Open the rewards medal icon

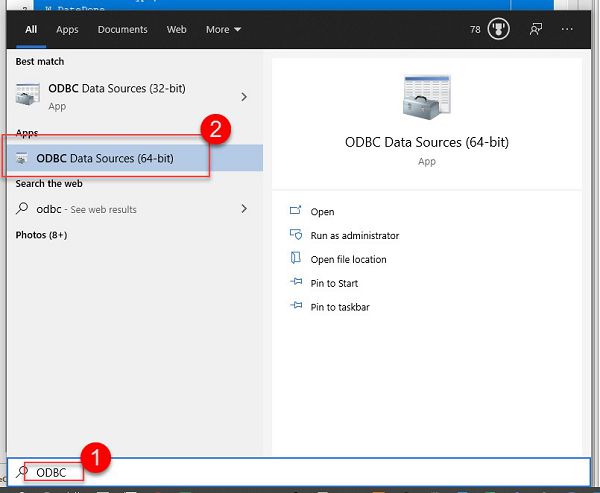498,29
